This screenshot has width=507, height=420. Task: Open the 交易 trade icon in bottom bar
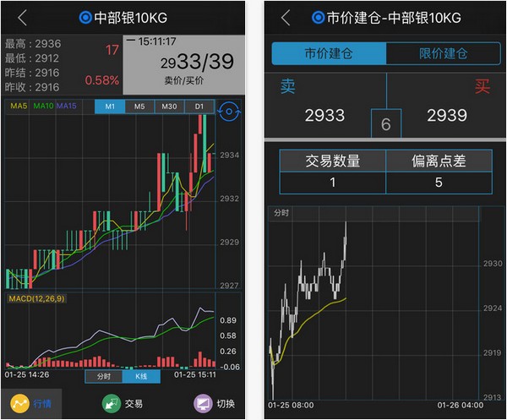pos(111,403)
